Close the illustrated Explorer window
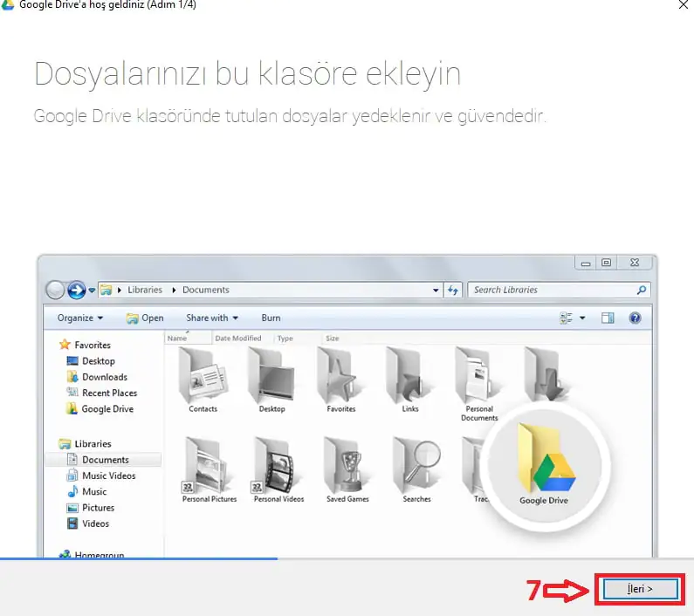The image size is (694, 616). [635, 263]
